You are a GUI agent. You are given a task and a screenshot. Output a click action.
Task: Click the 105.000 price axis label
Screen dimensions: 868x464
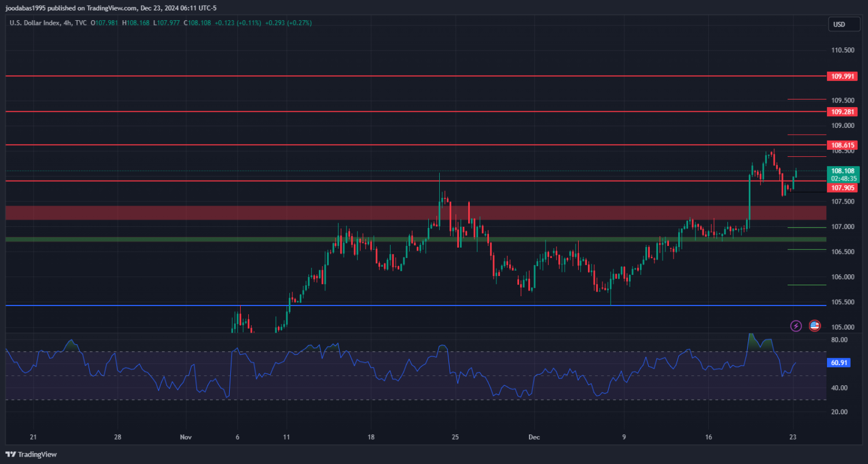(x=843, y=327)
